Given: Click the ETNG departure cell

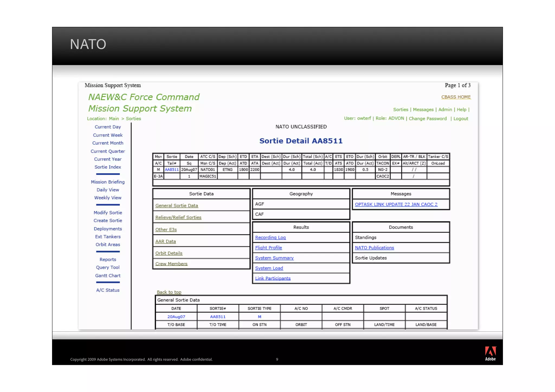Looking at the screenshot, I should click(x=227, y=170).
